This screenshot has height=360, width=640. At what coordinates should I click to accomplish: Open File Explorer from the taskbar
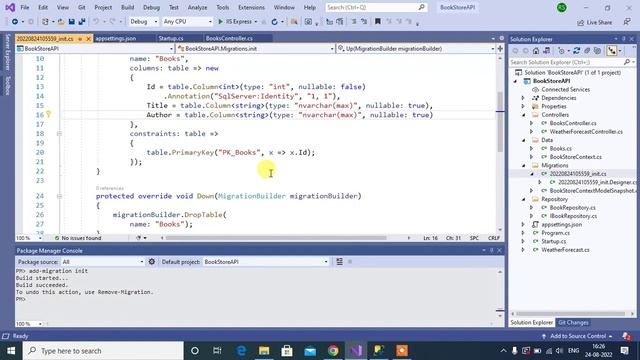tap(264, 351)
